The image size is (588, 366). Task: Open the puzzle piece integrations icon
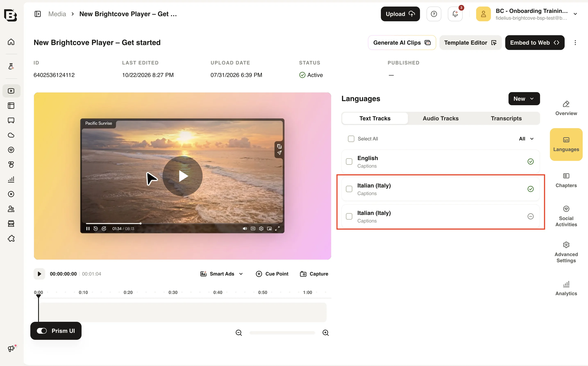tap(11, 238)
